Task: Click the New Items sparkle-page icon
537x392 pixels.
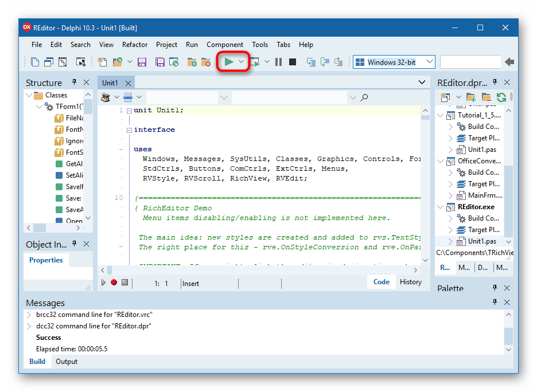Action: [102, 62]
